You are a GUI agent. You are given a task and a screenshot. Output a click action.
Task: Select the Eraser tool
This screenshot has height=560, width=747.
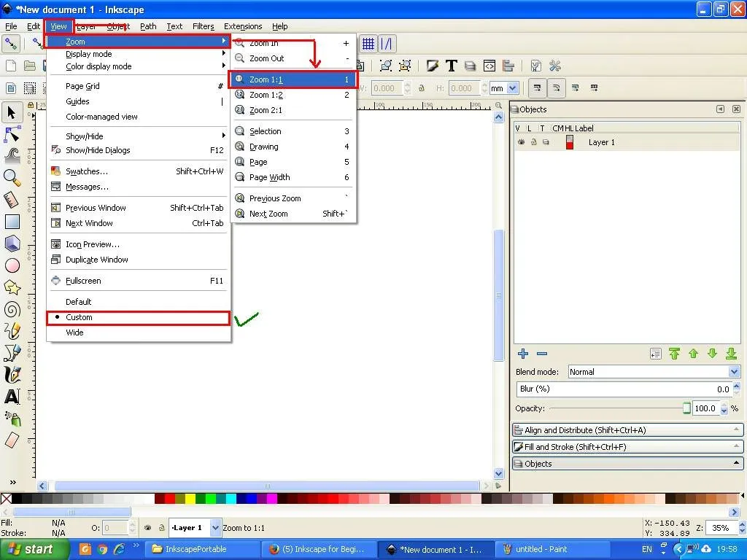[x=12, y=440]
